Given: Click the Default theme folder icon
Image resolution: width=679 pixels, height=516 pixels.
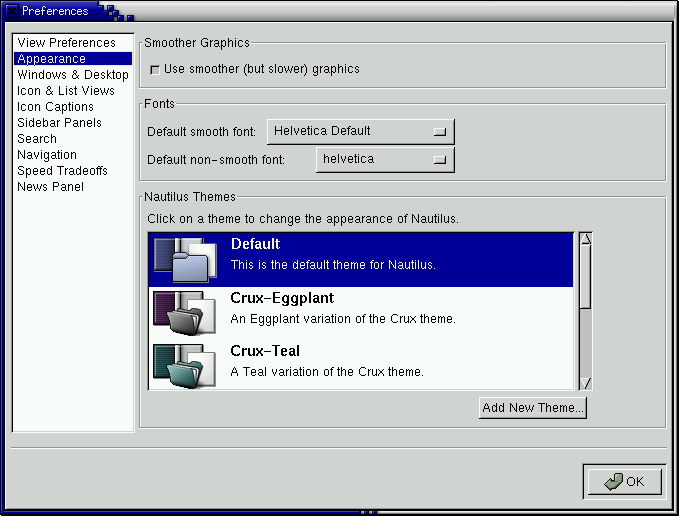Looking at the screenshot, I should [x=186, y=260].
